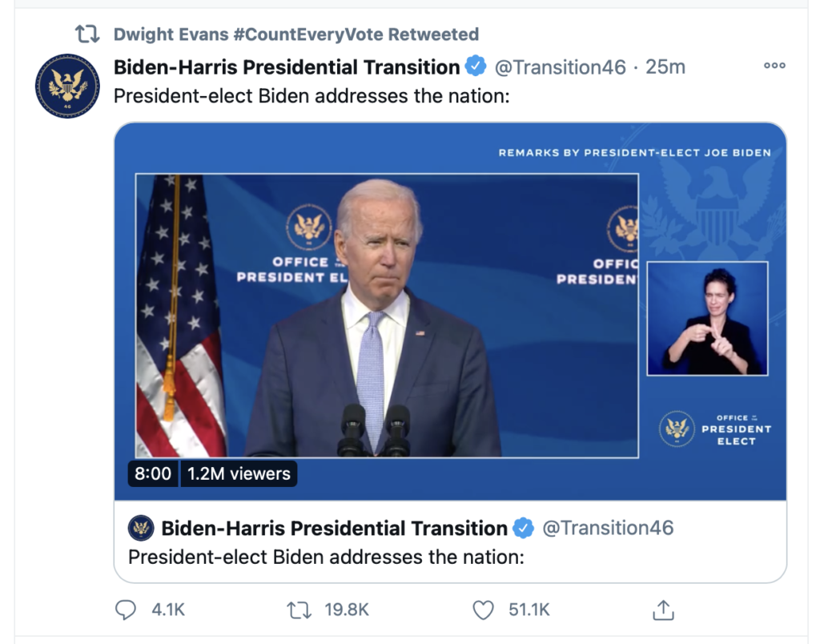The height and width of the screenshot is (644, 820).
Task: Click the top @Transition46 handle
Action: (561, 66)
